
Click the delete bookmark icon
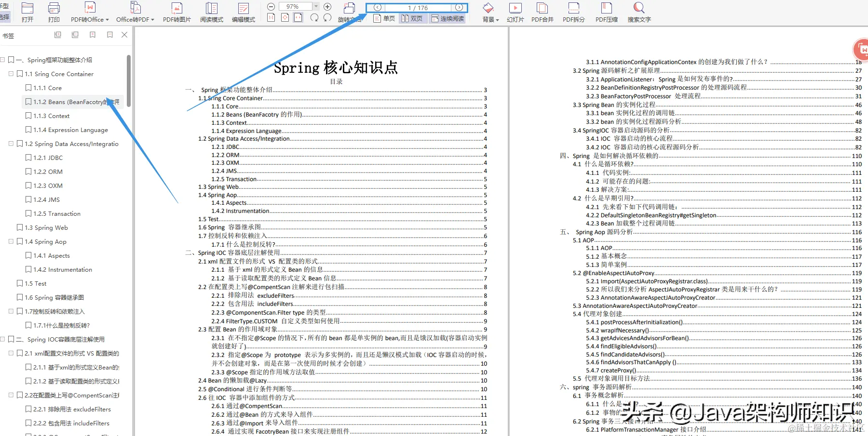pyautogui.click(x=110, y=35)
